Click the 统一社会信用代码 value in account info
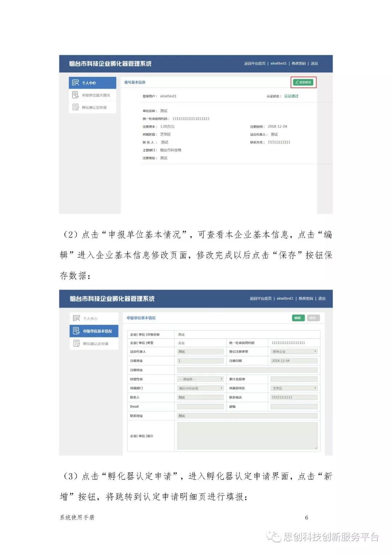The height and width of the screenshot is (554, 392). pyautogui.click(x=191, y=119)
